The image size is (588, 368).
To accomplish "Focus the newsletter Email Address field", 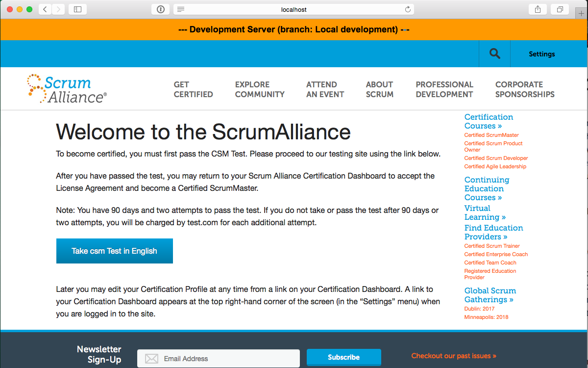I will [219, 359].
